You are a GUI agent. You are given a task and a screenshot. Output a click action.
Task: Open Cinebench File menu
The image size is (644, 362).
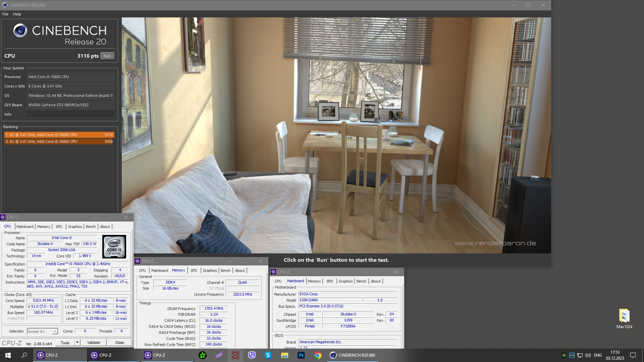(x=5, y=14)
